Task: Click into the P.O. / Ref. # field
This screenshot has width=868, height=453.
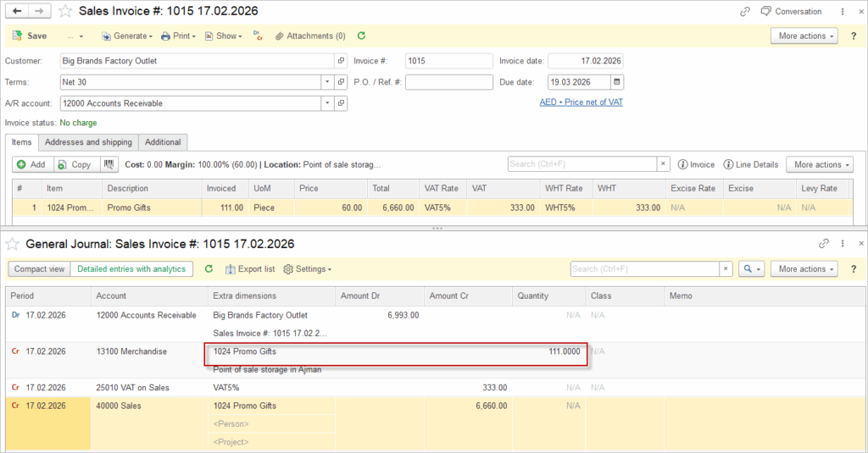Action: click(448, 82)
